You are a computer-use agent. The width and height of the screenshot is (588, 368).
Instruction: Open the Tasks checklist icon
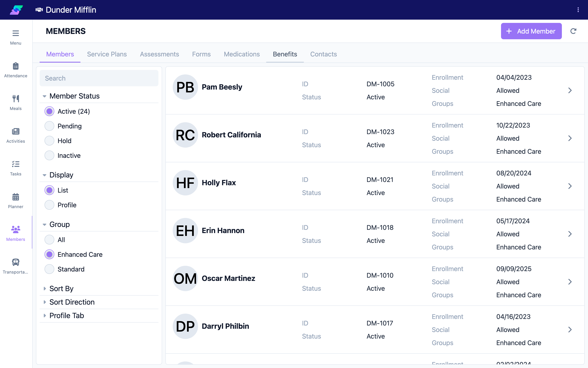tap(16, 164)
